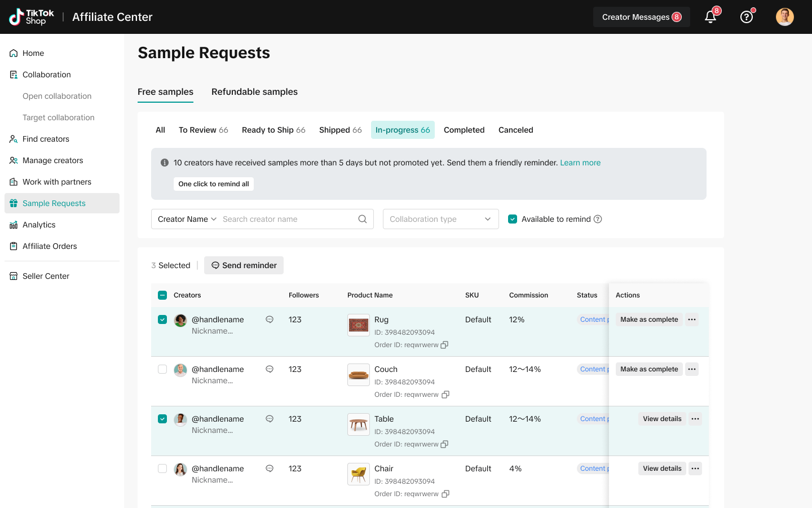The height and width of the screenshot is (508, 812).
Task: Expand the Creator Name search type dropdown
Action: [x=187, y=219]
